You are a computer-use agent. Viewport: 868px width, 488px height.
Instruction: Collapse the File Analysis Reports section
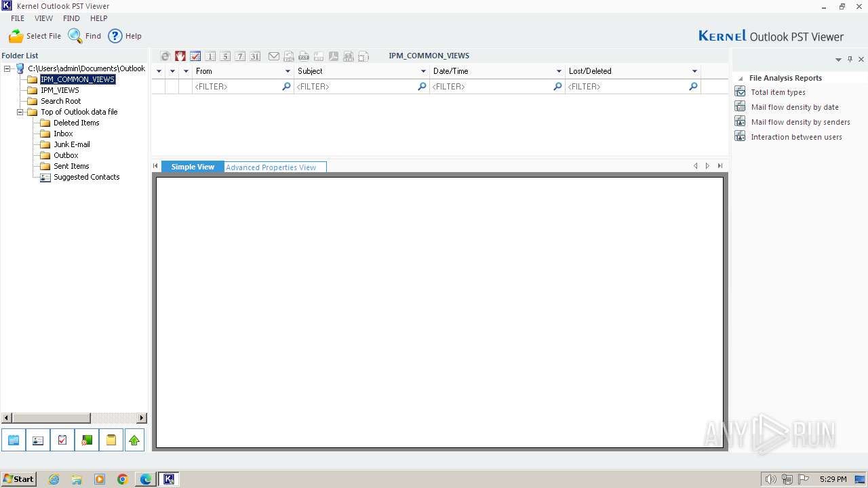tap(741, 79)
